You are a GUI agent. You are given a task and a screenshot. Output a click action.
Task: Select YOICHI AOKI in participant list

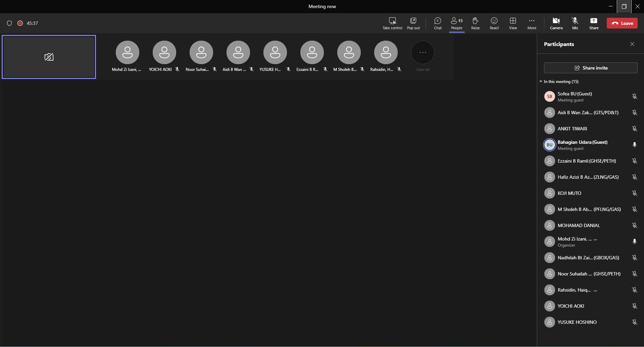pyautogui.click(x=590, y=306)
